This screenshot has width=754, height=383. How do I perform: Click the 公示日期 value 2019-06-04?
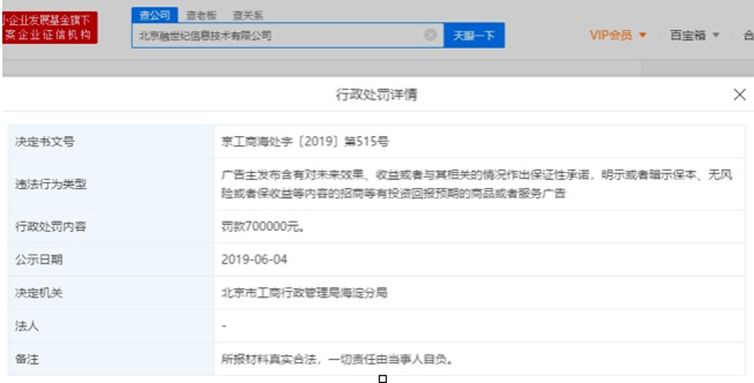tap(254, 260)
